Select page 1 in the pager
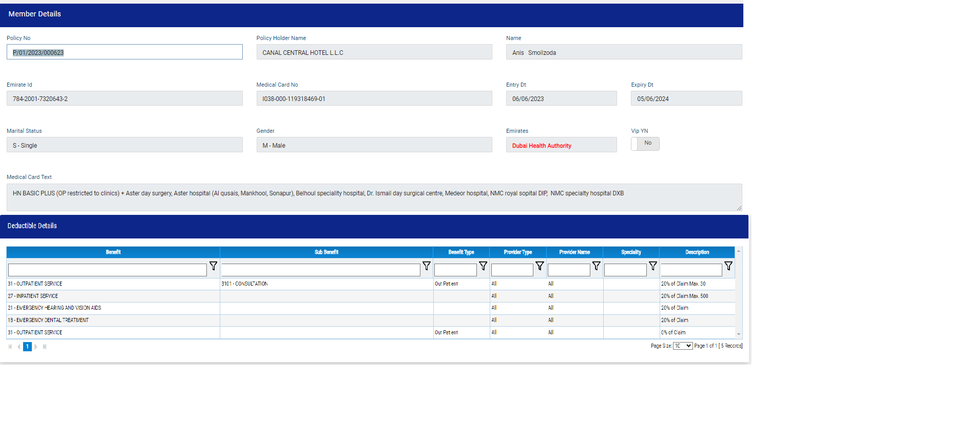980x440 pixels. (27, 347)
